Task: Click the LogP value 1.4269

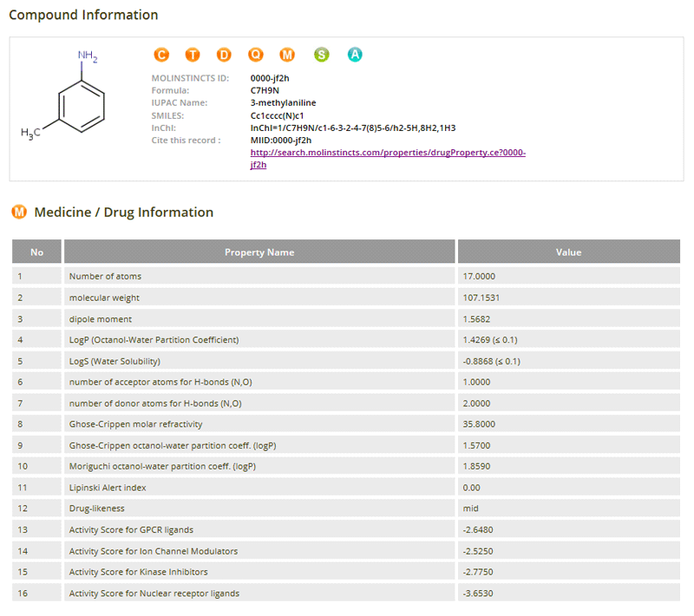Action: click(490, 340)
